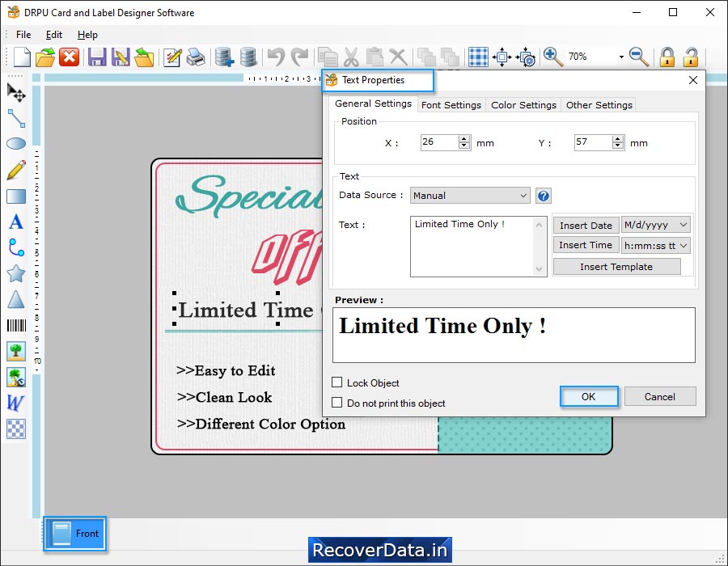
Task: Open the Help menu
Action: pos(87,35)
